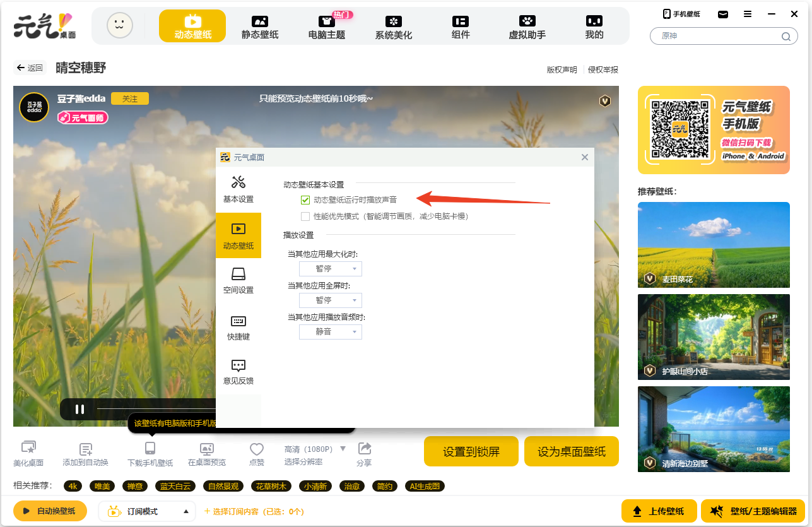Select the 系统美化 section

click(x=393, y=27)
